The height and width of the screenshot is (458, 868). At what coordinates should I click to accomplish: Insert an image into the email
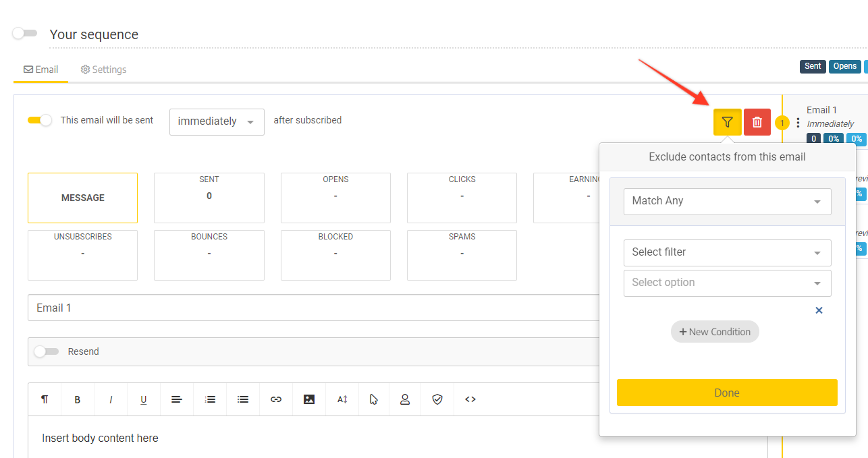point(309,399)
